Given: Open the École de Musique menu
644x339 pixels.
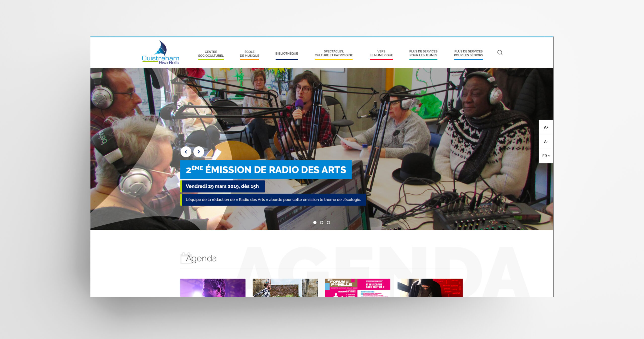Looking at the screenshot, I should [249, 54].
